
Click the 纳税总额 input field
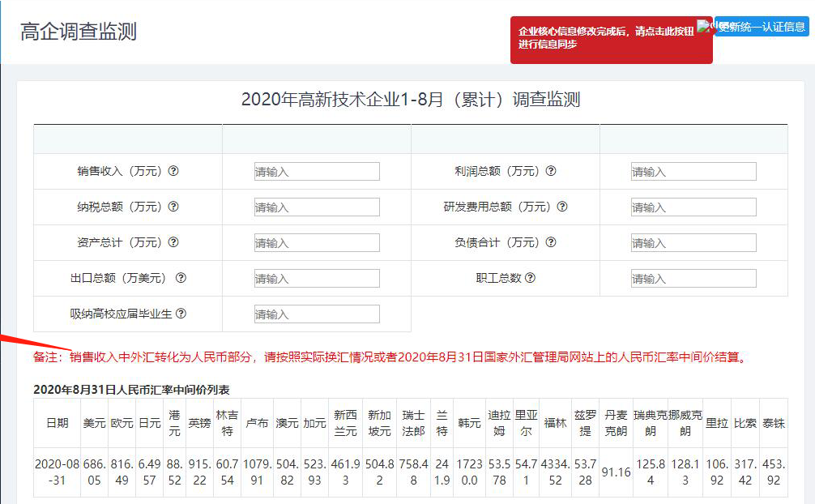[317, 207]
